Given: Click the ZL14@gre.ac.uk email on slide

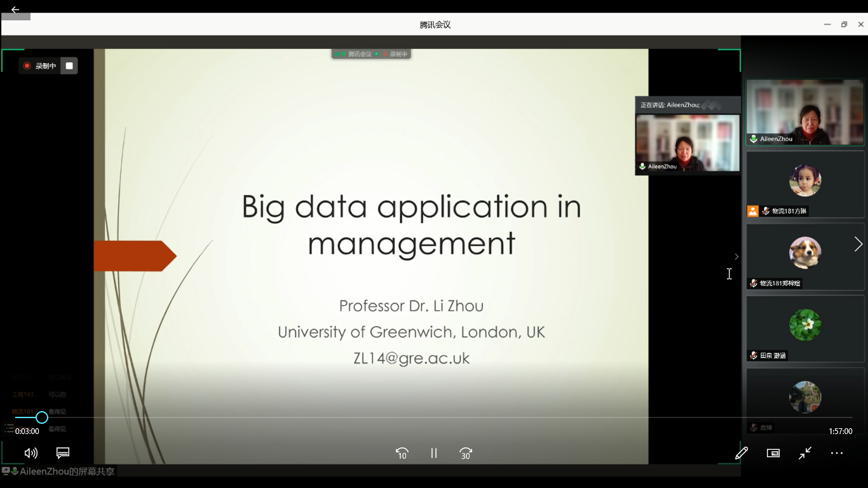Looking at the screenshot, I should [x=411, y=358].
